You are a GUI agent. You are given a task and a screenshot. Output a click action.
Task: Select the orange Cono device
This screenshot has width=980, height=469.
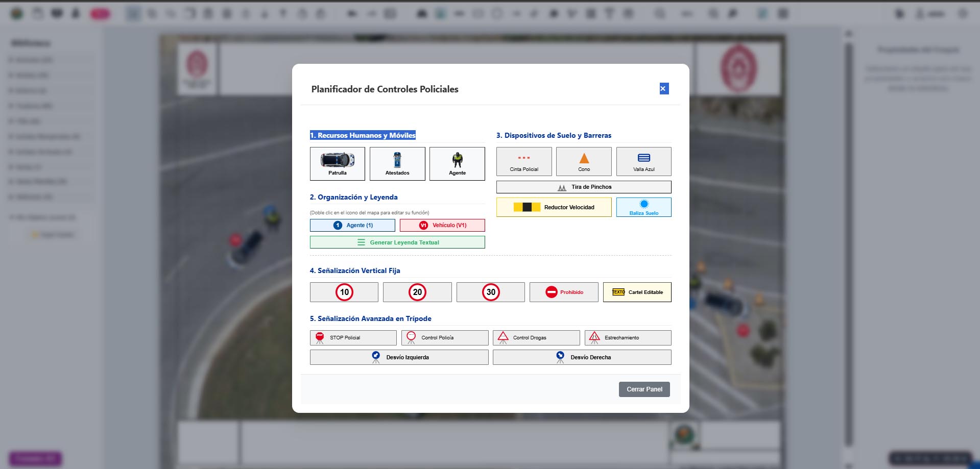click(x=584, y=161)
